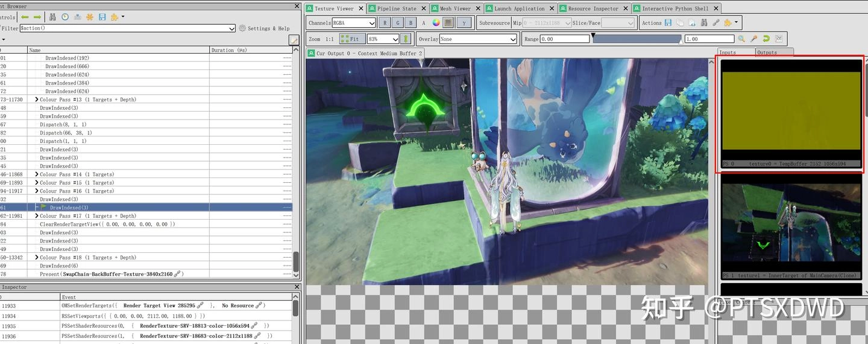Image resolution: width=868 pixels, height=344 pixels.
Task: Click copy texture icon in Actions
Action: coord(680,22)
